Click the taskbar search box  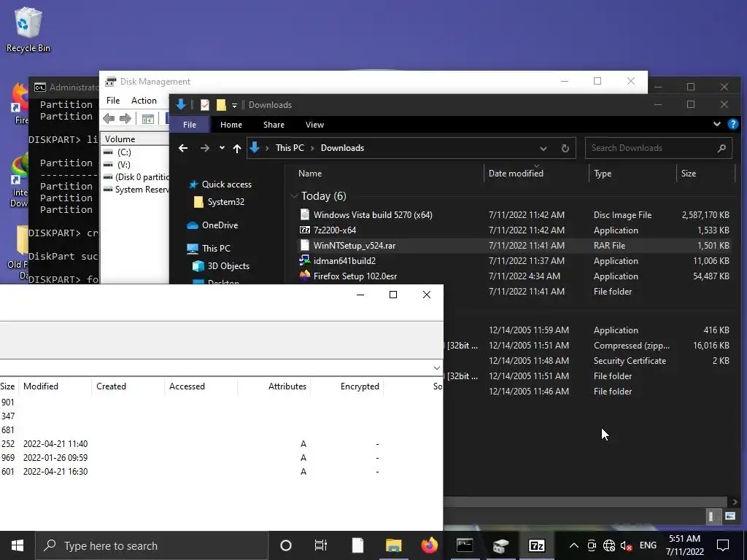tap(152, 545)
